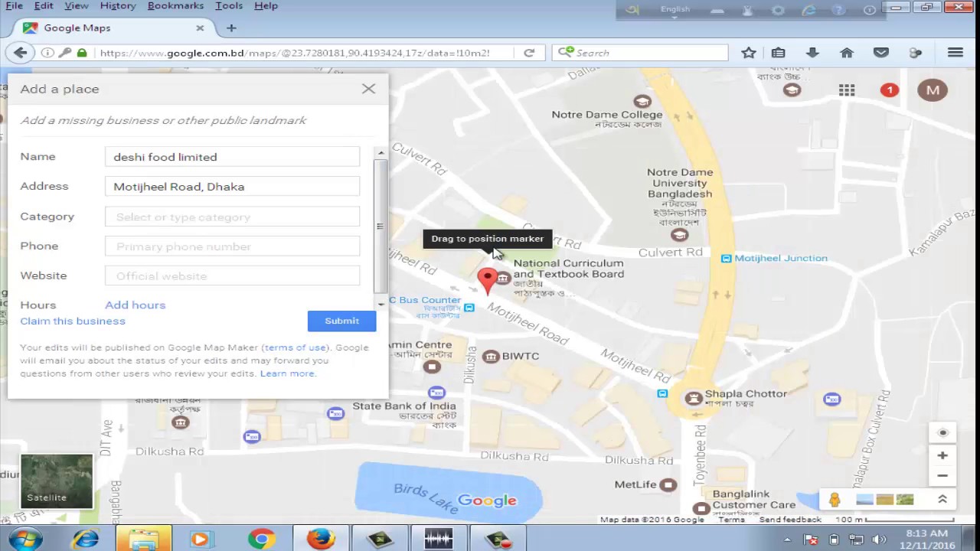Open Terms link in map footer
The height and width of the screenshot is (551, 980).
731,520
